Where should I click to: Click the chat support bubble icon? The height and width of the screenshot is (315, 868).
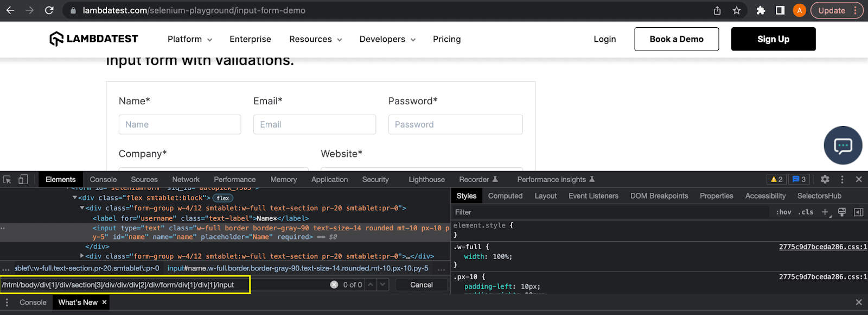pos(843,146)
